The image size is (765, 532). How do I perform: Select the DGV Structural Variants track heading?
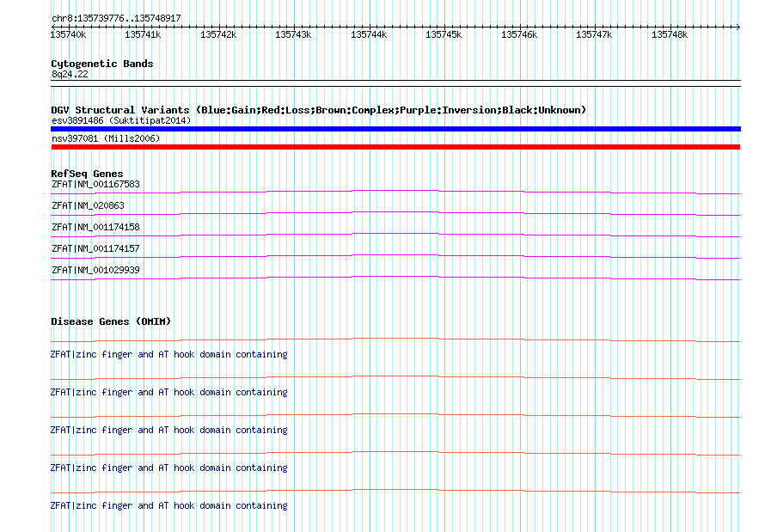(318, 110)
